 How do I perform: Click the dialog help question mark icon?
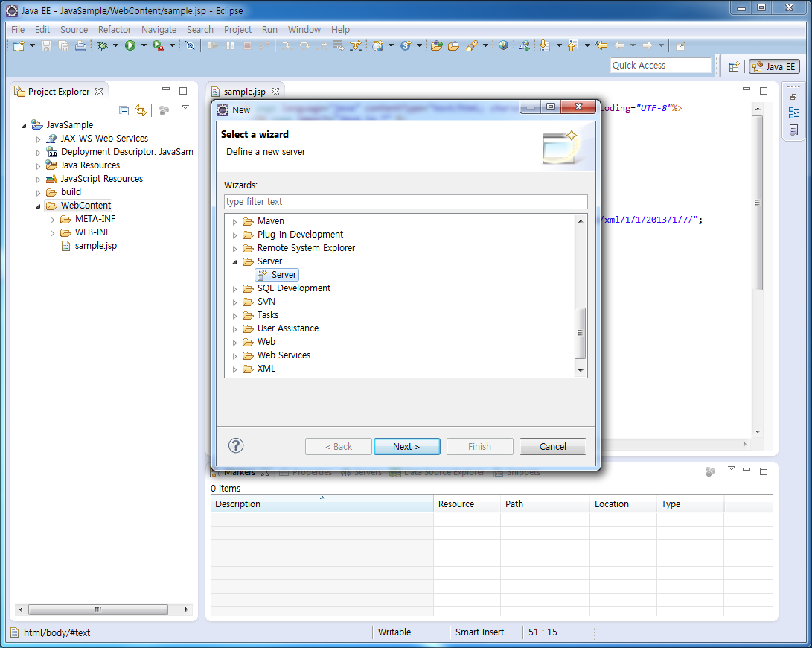236,446
